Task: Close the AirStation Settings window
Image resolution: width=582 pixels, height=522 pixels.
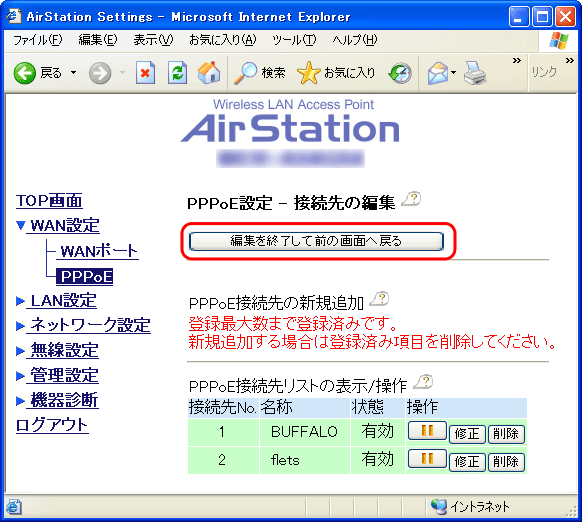Action: click(x=565, y=17)
